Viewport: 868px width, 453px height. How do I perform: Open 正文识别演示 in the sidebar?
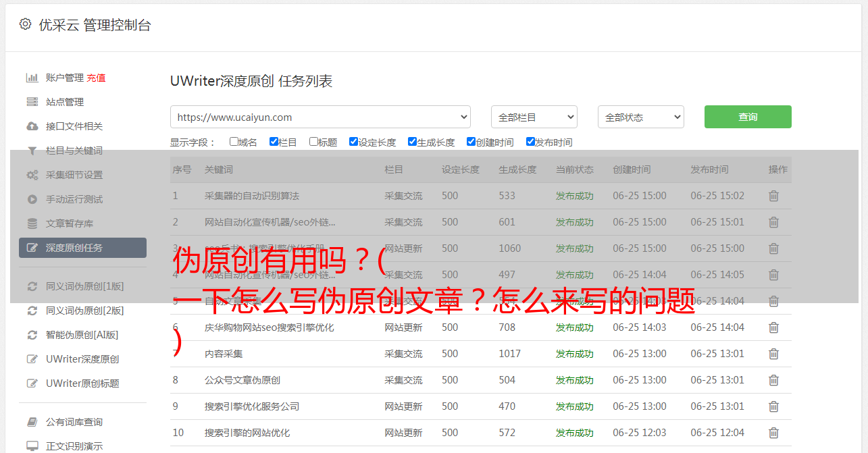point(74,446)
